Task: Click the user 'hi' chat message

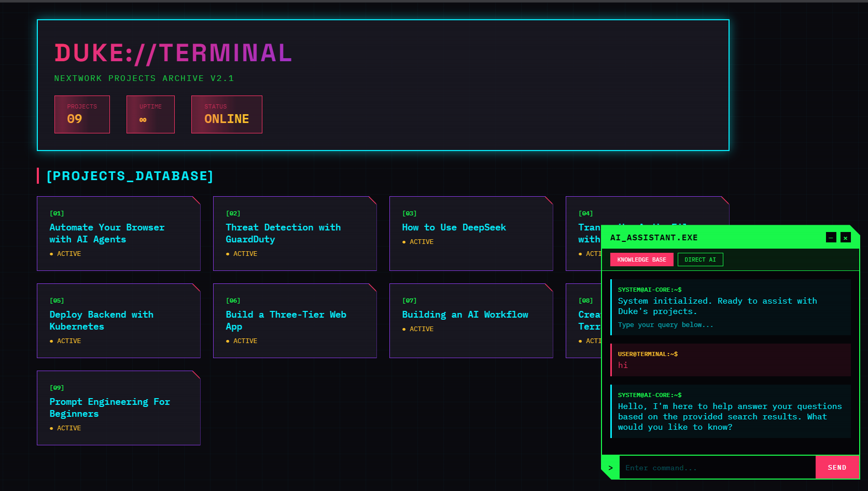Action: (x=730, y=360)
